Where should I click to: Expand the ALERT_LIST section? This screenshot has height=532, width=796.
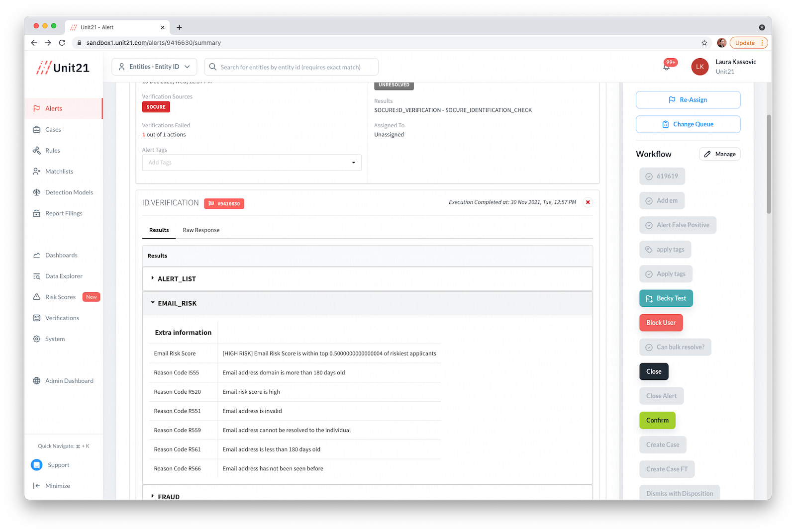point(368,279)
